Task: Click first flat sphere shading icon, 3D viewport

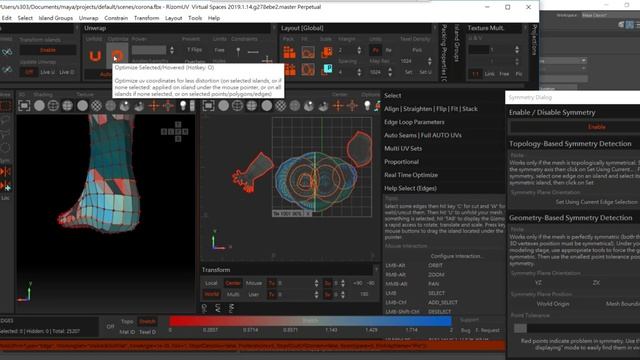Action: [x=40, y=106]
